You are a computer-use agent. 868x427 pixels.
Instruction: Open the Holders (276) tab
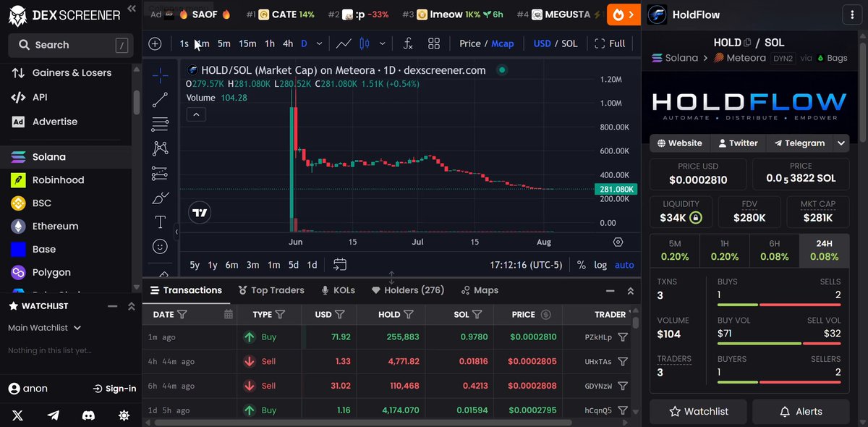point(408,290)
